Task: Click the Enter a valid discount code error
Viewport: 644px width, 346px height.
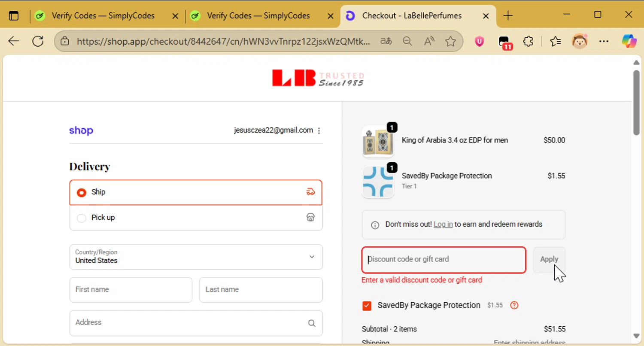Action: tap(422, 280)
